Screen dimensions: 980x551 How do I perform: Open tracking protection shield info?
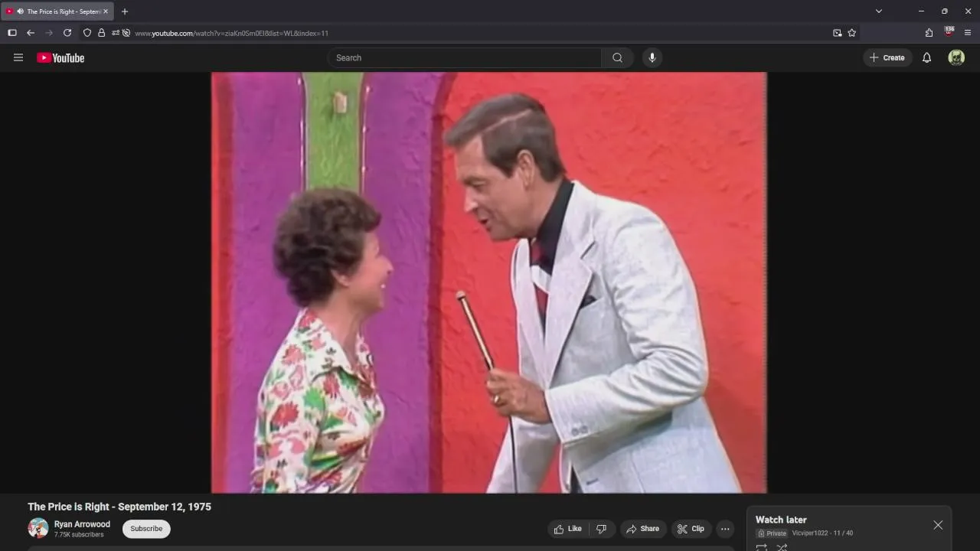pos(87,33)
